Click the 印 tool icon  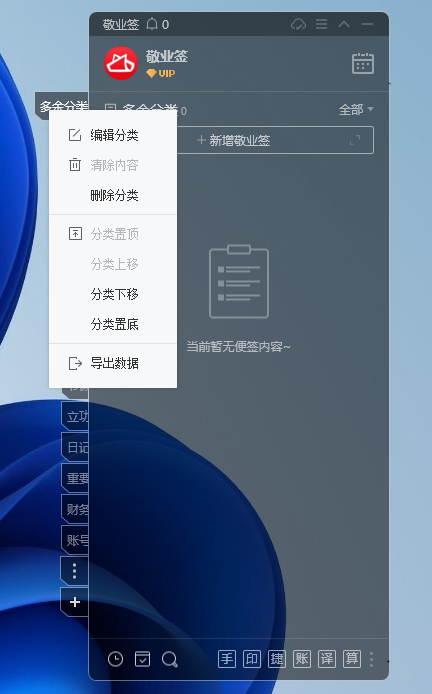coord(252,659)
